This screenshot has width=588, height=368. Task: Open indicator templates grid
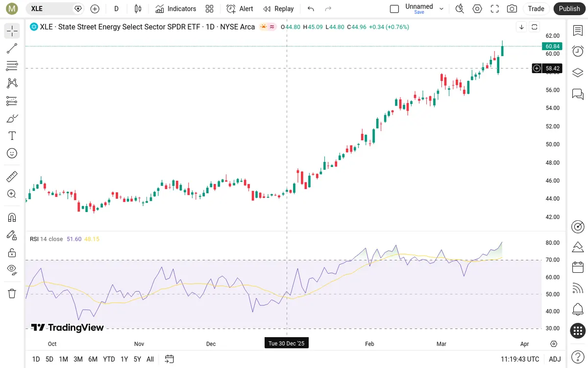tap(210, 9)
